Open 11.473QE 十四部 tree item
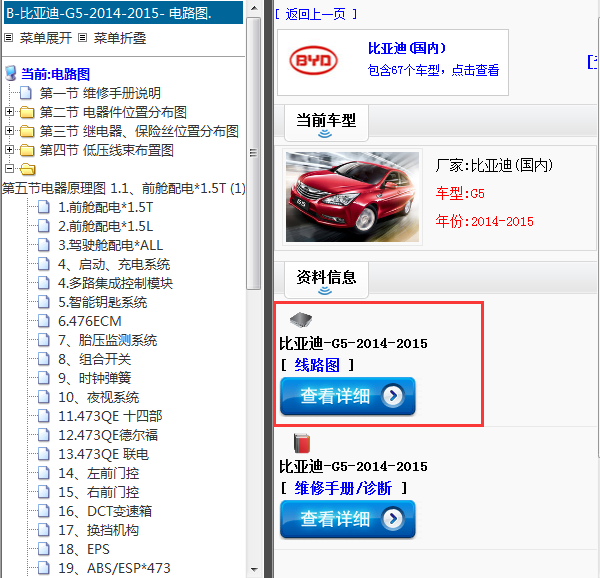The image size is (600, 578). 110,416
